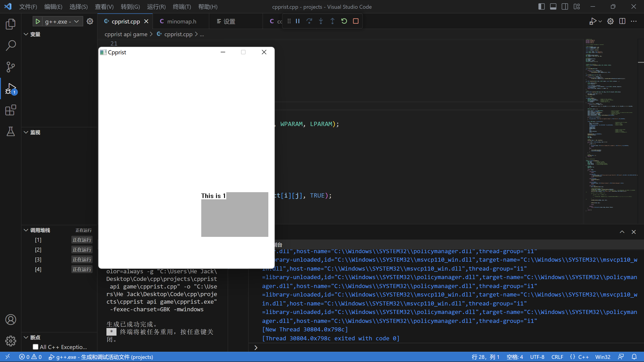Viewport: 644px width, 362px height.
Task: Open 终端(T) menu
Action: pyautogui.click(x=182, y=7)
